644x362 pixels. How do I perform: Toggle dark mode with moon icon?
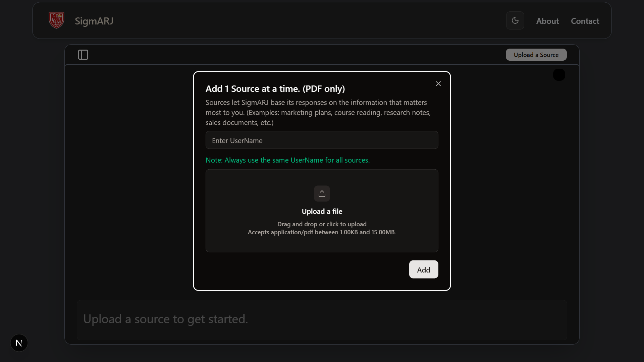coord(515,20)
